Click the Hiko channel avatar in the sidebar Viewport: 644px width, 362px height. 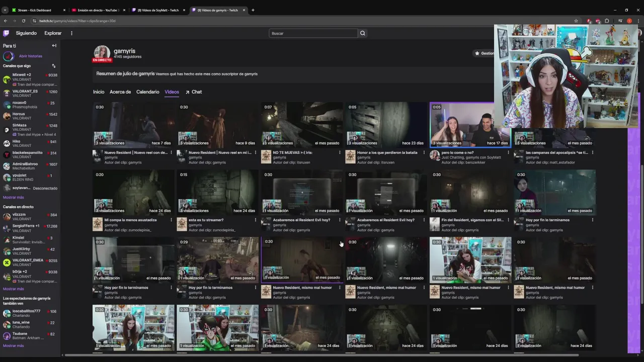7,144
